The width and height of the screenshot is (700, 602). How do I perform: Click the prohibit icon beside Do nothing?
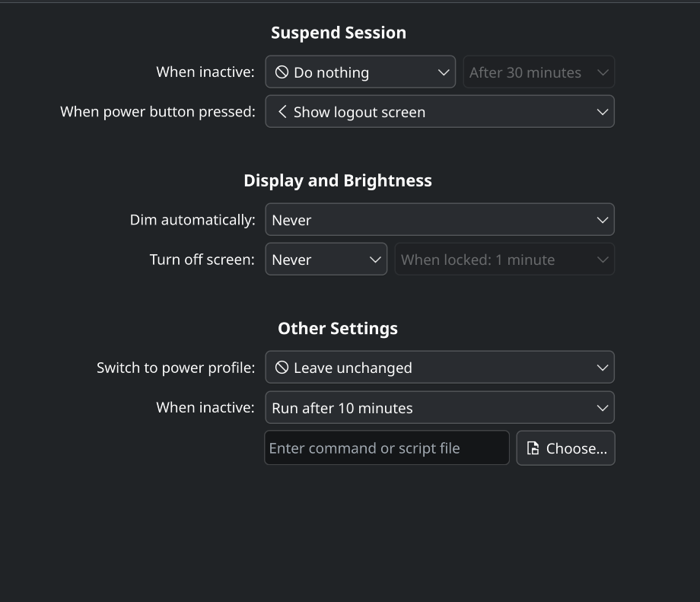tap(282, 72)
